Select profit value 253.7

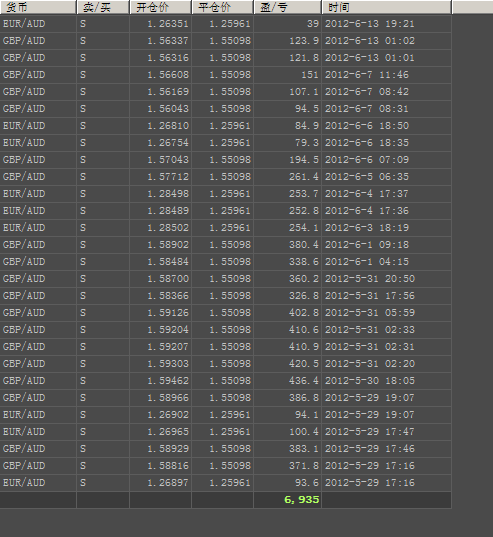tap(304, 194)
